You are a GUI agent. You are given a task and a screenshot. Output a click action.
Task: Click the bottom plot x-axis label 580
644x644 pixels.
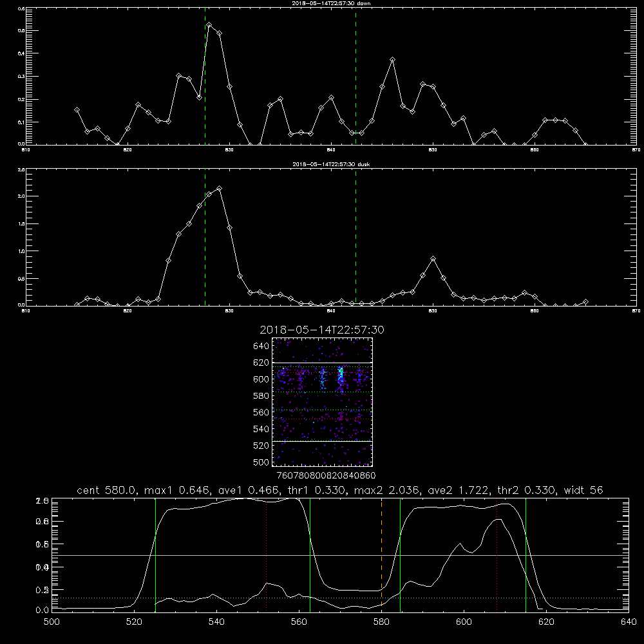[381, 622]
